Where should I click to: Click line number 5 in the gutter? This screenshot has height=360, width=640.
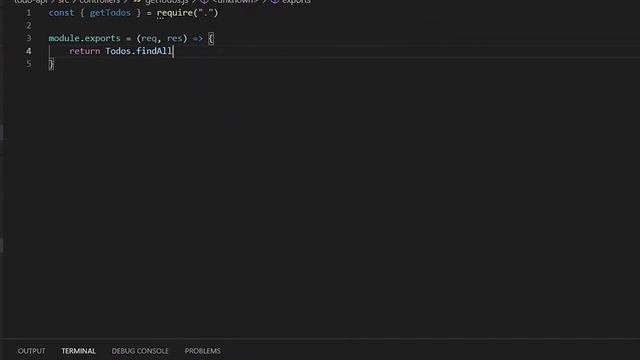coord(29,64)
